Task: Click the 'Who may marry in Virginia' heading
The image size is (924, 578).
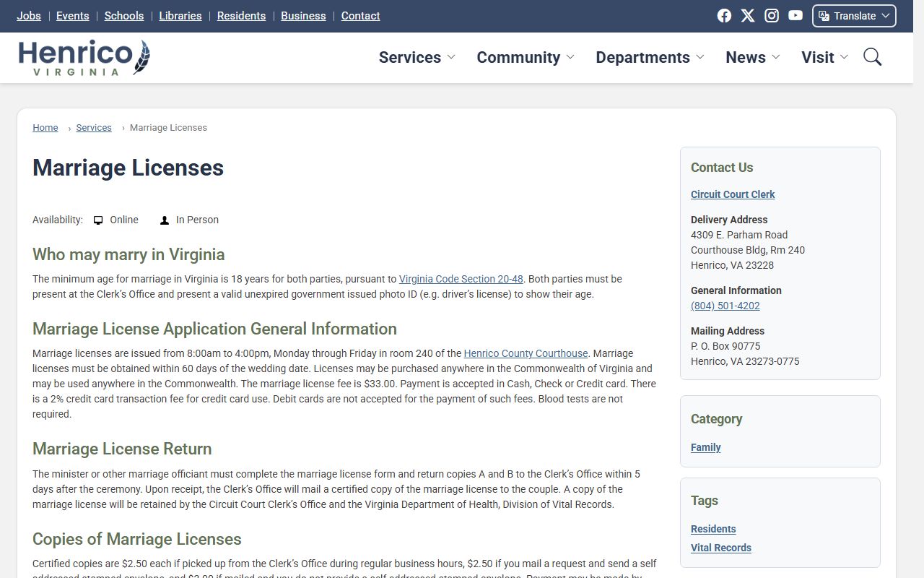Action: tap(128, 254)
